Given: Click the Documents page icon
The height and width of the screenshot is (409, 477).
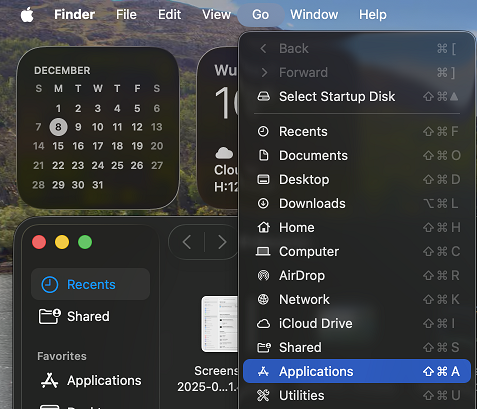Looking at the screenshot, I should pyautogui.click(x=263, y=155).
